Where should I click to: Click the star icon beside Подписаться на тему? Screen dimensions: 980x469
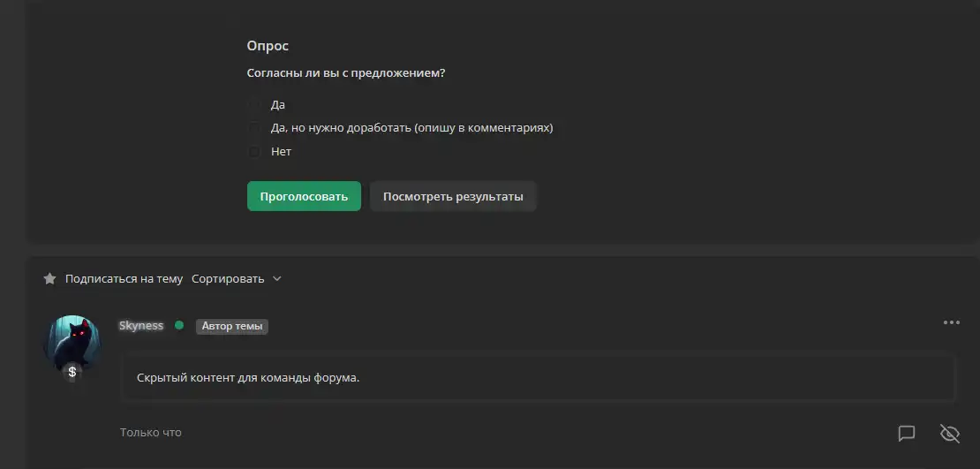pyautogui.click(x=49, y=279)
